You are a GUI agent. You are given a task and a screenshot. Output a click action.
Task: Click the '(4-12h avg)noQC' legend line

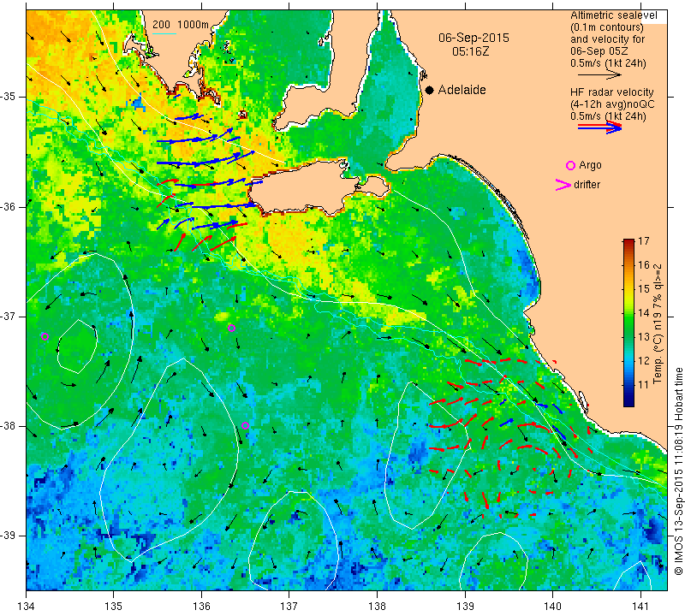[x=612, y=104]
